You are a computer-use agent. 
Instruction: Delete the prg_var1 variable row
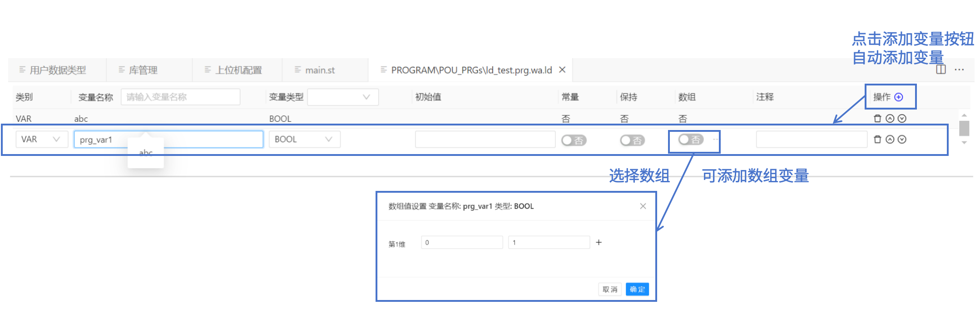click(877, 140)
